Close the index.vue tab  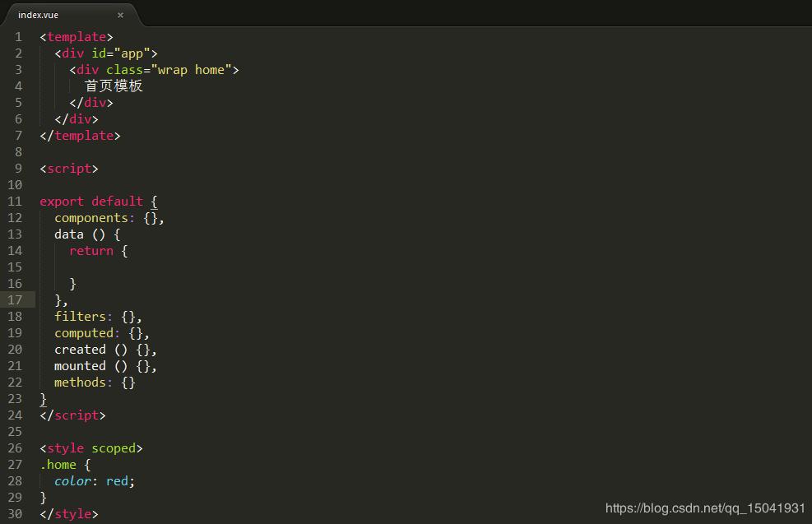coord(120,15)
